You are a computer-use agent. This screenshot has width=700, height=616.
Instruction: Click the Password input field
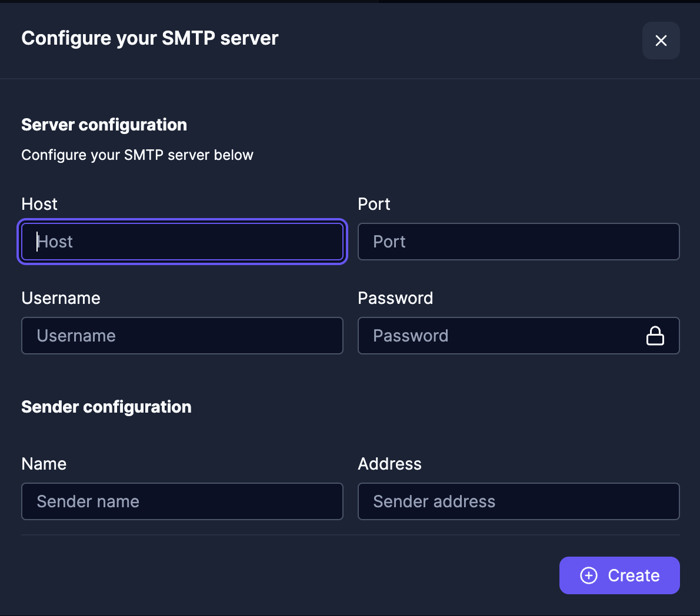(519, 336)
